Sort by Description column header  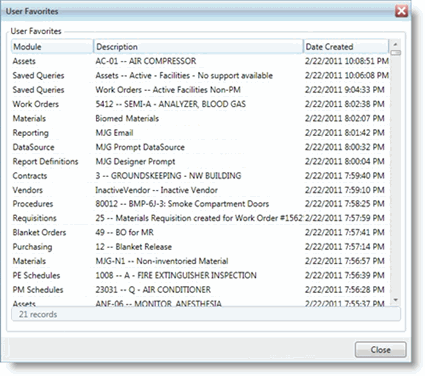pos(199,47)
